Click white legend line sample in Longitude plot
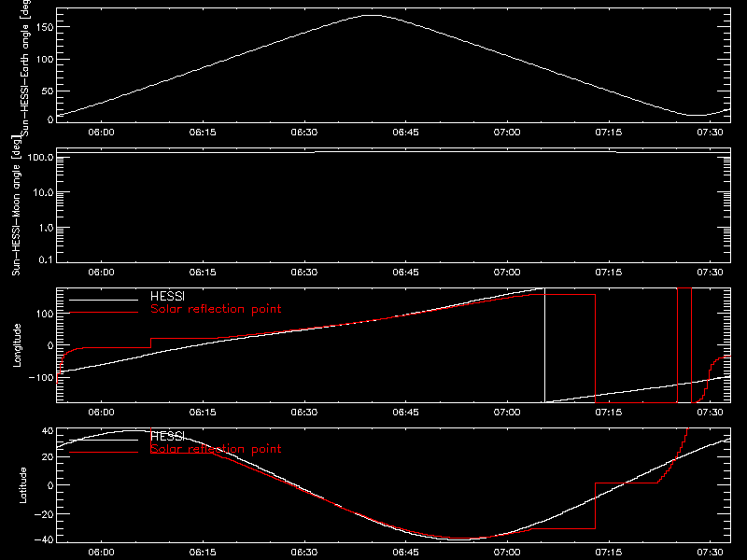 pyautogui.click(x=104, y=300)
